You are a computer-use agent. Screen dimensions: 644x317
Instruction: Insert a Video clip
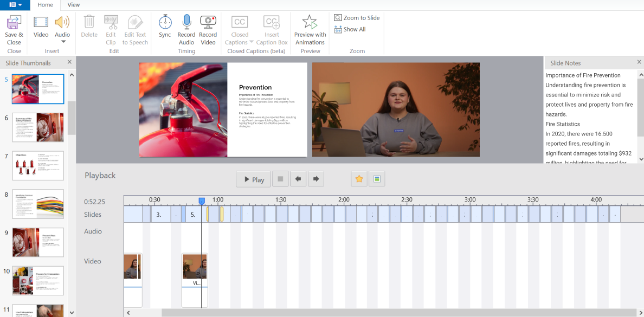coord(41,27)
